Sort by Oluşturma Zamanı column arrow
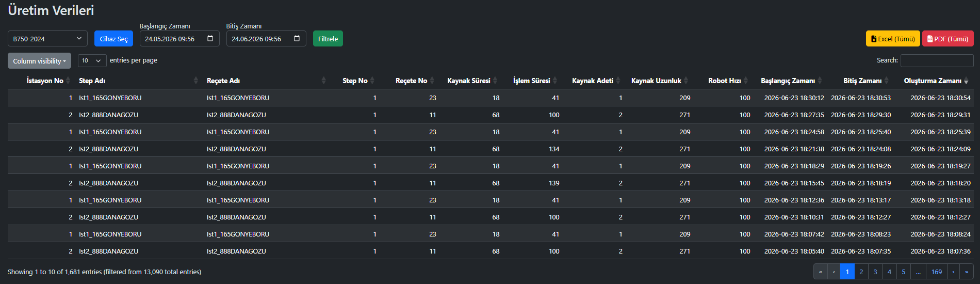 966,81
